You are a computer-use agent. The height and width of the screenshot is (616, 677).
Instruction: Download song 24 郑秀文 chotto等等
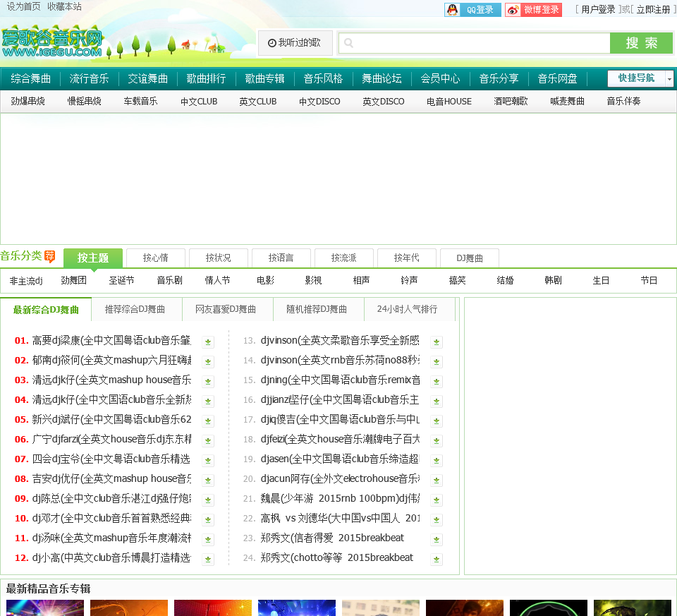pos(437,559)
